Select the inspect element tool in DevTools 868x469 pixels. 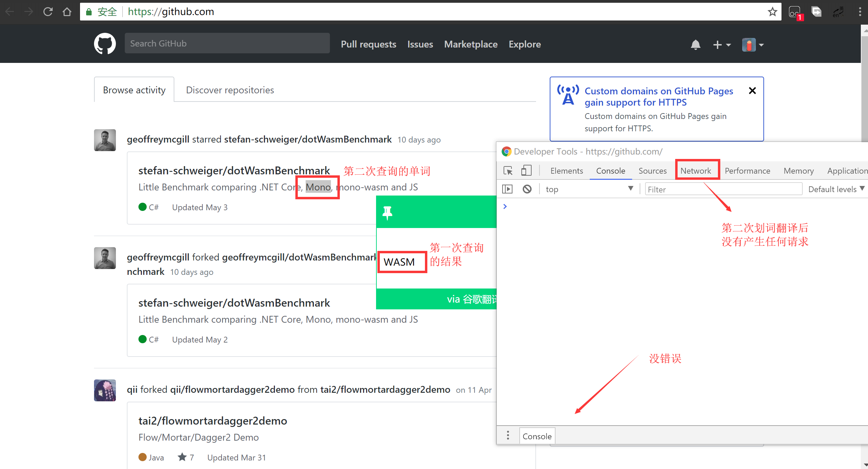(508, 170)
